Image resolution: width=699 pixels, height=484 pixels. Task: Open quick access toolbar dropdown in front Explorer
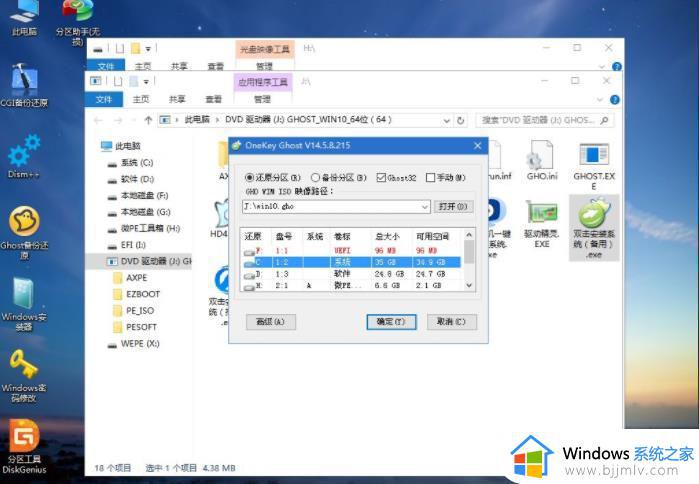pyautogui.click(x=146, y=82)
